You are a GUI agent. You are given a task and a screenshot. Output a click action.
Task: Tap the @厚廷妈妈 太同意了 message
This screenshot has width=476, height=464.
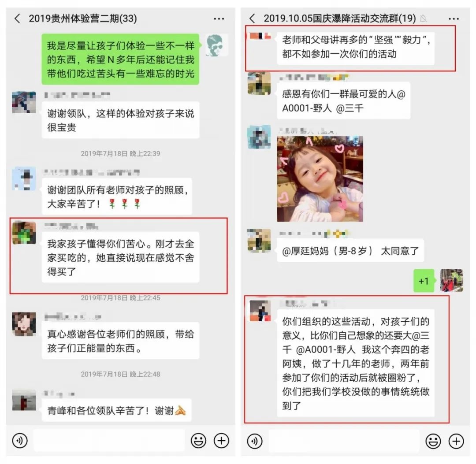click(x=350, y=251)
